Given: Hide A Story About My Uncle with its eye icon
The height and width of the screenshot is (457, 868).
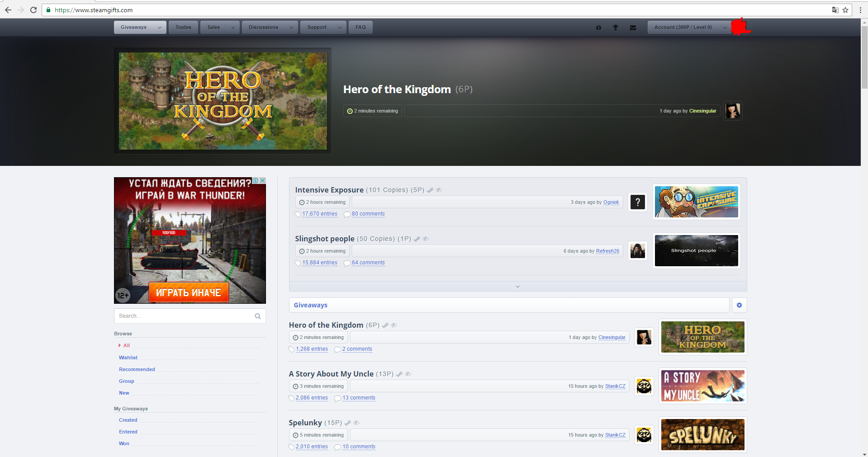Looking at the screenshot, I should click(x=408, y=374).
